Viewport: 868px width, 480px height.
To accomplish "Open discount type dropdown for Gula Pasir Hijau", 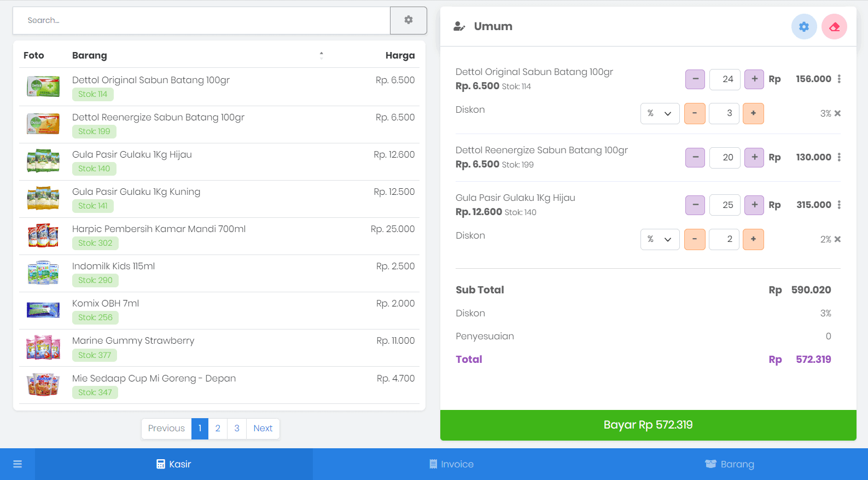I will point(660,239).
